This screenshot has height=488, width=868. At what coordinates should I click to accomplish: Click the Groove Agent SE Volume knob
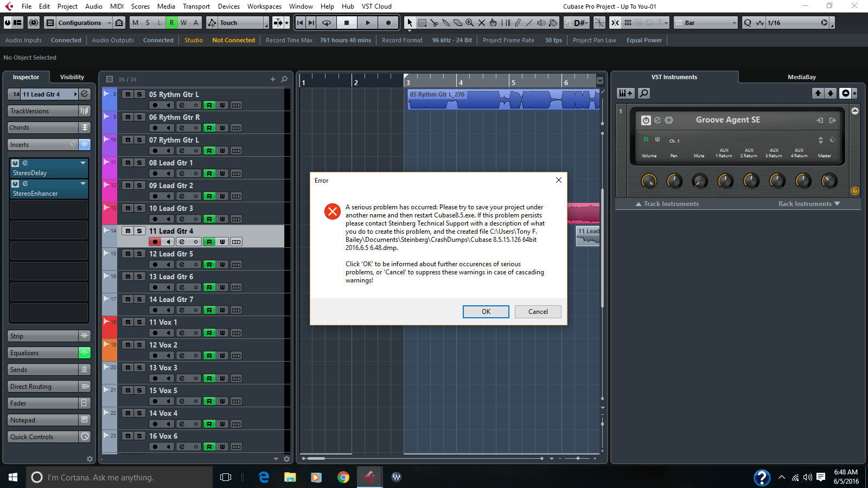(649, 181)
